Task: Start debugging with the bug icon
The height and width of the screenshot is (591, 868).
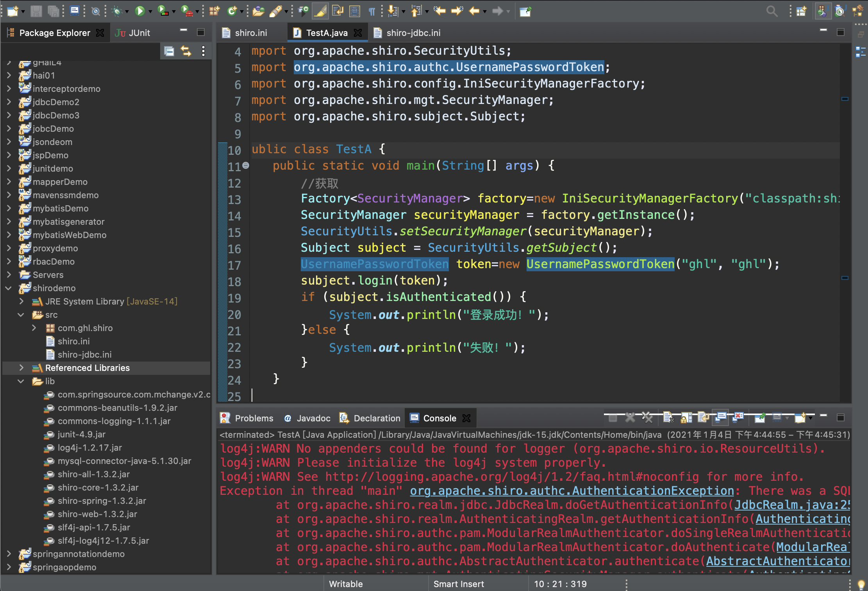Action: (x=116, y=11)
